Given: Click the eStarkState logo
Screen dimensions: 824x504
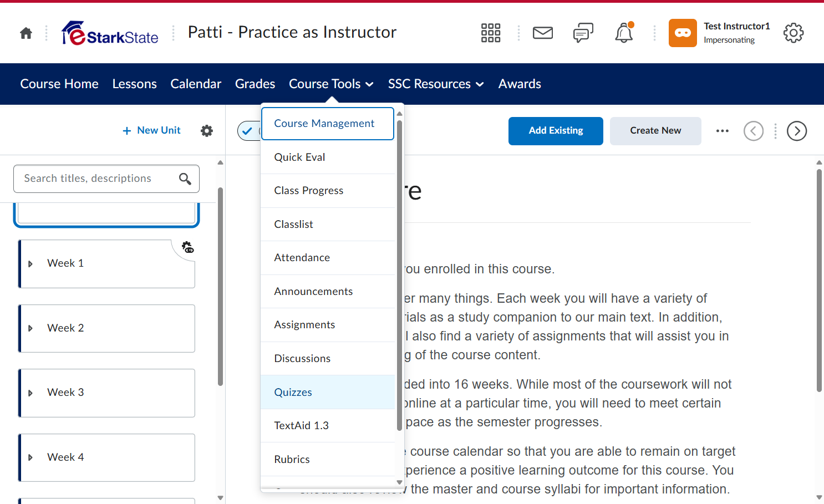Looking at the screenshot, I should coord(110,33).
